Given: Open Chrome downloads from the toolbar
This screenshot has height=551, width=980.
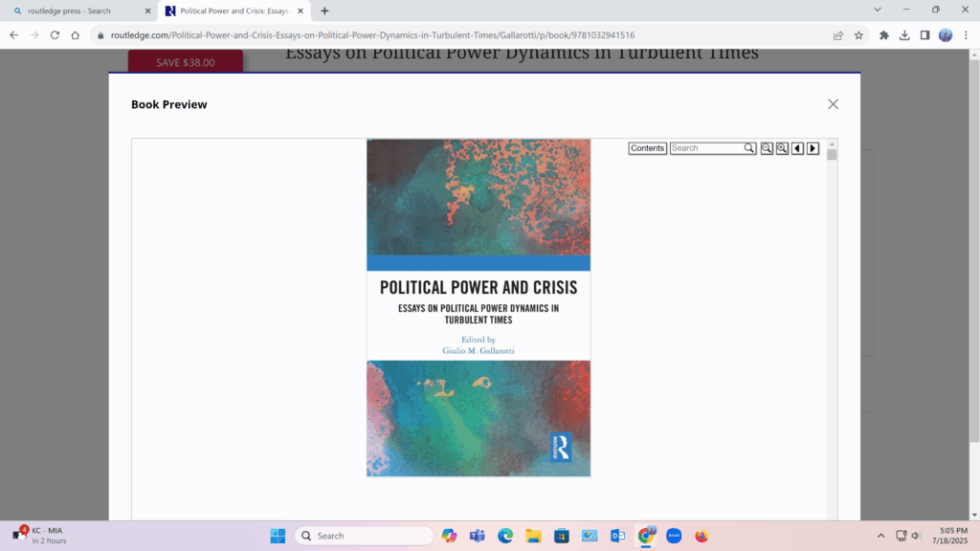Looking at the screenshot, I should coord(904,35).
